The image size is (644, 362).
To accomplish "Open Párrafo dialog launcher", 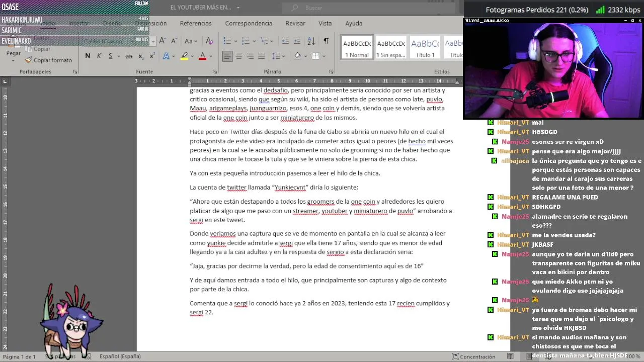I will click(x=331, y=72).
